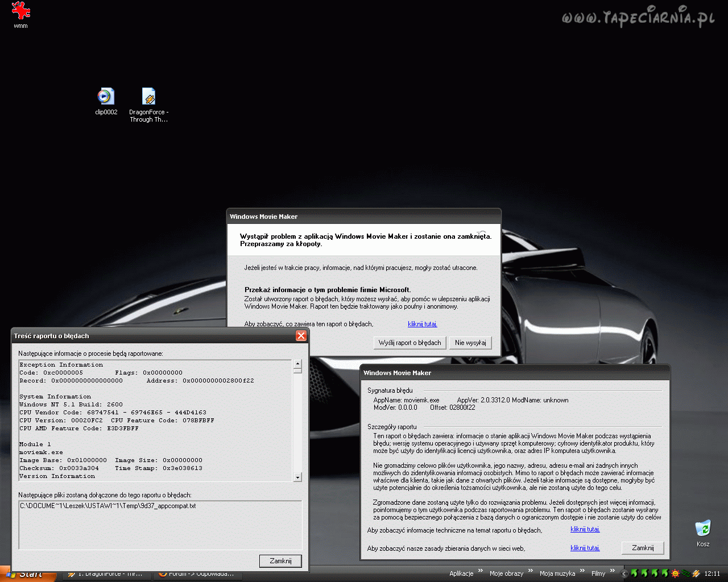Click the Sygnatura błędu heading
The height and width of the screenshot is (582, 728).
click(390, 390)
